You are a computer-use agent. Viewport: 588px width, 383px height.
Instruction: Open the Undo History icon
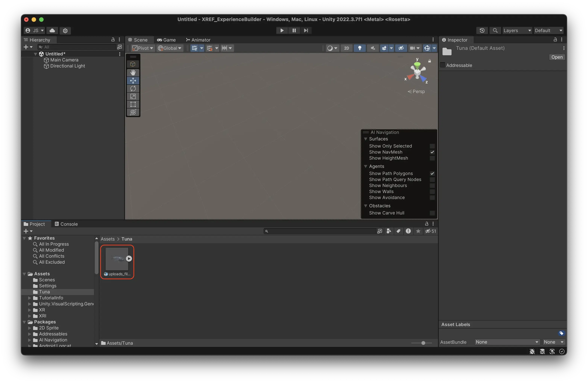(482, 31)
